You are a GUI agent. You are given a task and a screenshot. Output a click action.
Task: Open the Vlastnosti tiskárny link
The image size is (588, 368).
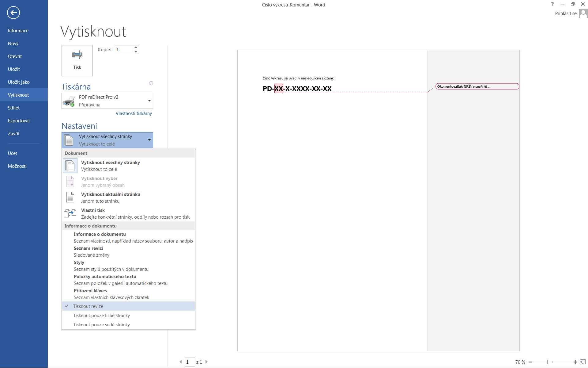[x=134, y=113]
